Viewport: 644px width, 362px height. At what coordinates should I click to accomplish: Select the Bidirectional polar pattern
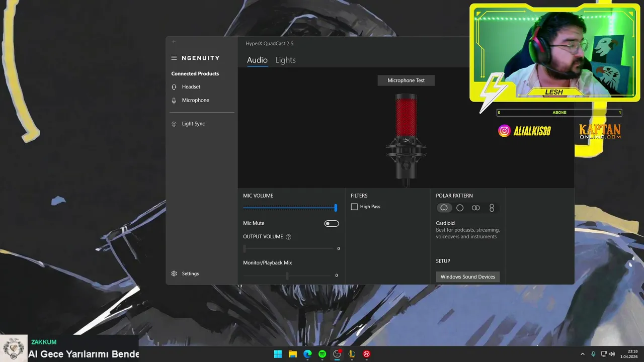click(492, 208)
